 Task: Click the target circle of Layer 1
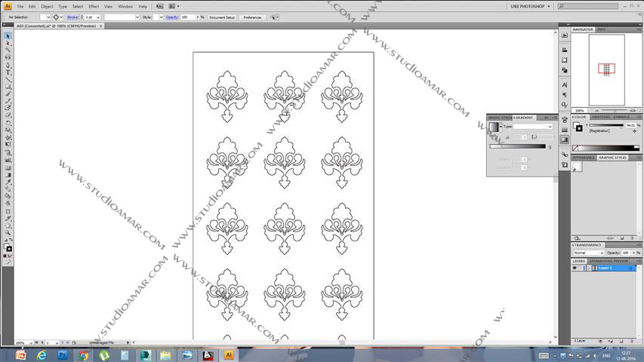tap(630, 268)
